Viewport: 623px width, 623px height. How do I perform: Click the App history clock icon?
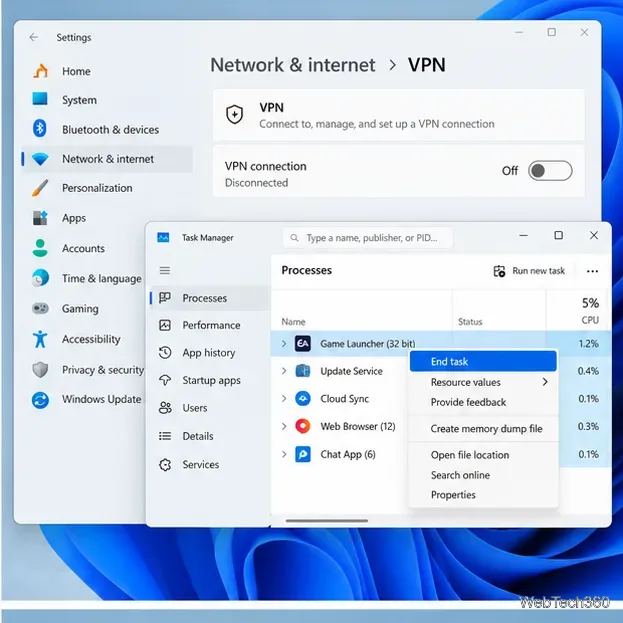click(165, 352)
